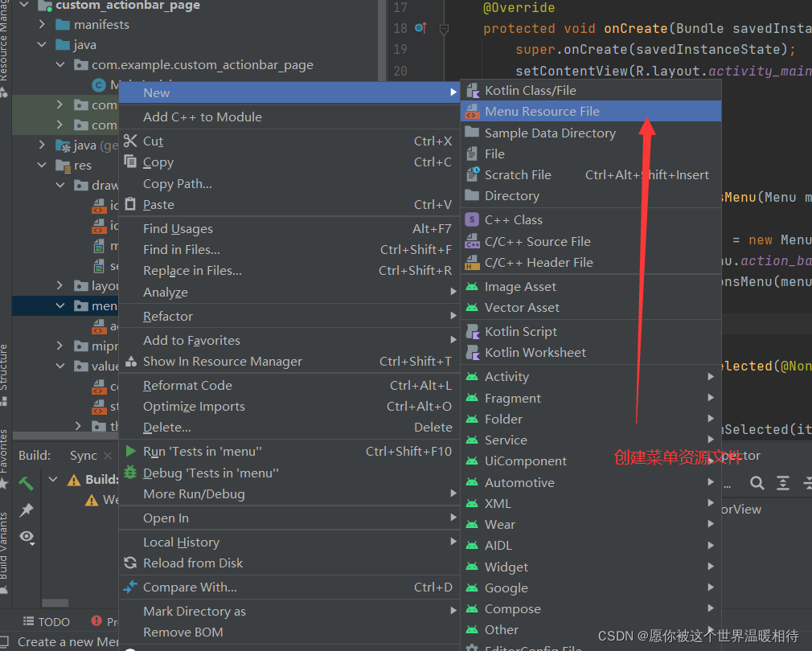Open the XML submenu
The width and height of the screenshot is (812, 651).
[590, 503]
